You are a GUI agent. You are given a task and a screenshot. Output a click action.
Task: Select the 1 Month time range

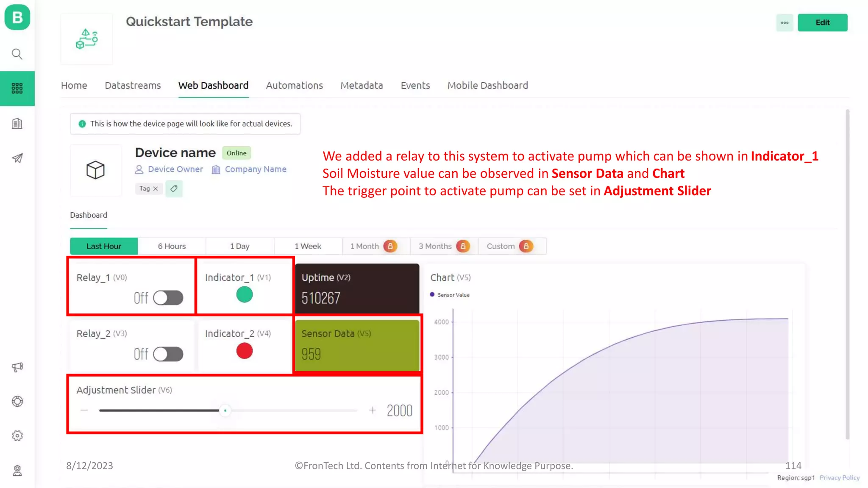[x=376, y=246]
